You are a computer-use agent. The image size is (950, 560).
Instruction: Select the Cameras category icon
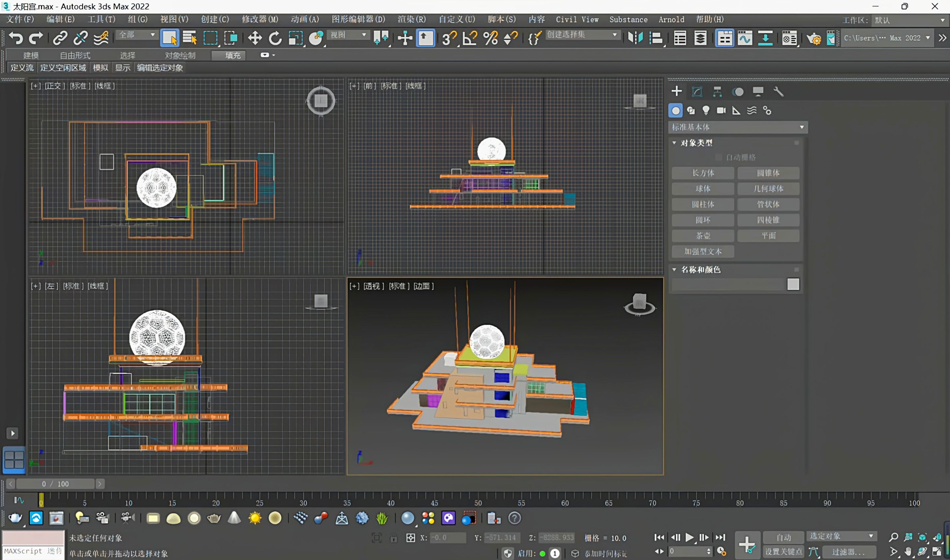point(721,110)
